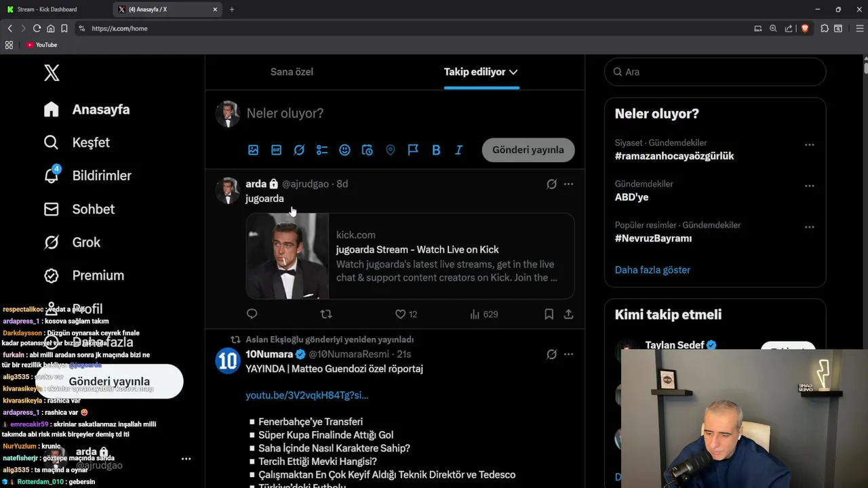Open @10NumaraResmi handle

[349, 354]
